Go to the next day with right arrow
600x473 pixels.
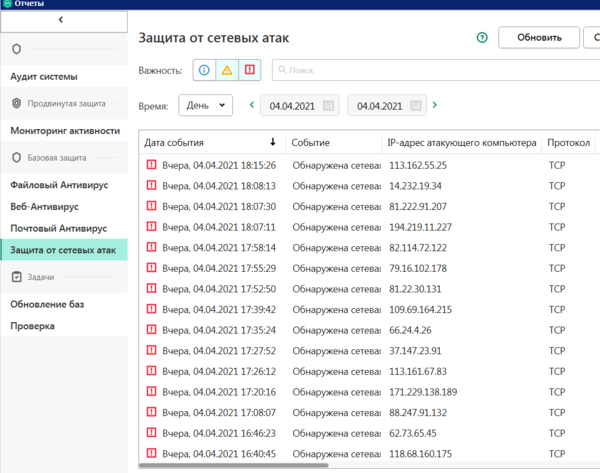click(435, 105)
